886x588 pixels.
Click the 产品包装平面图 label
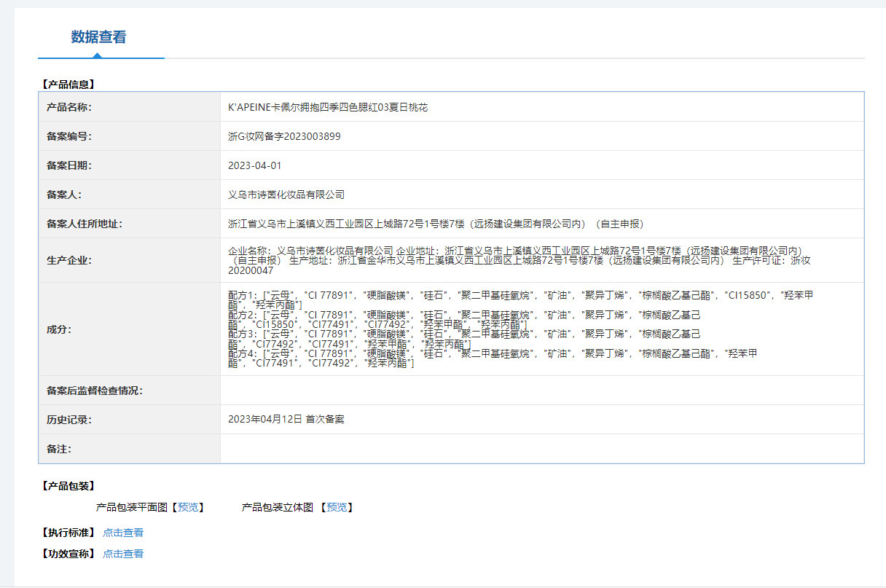(132, 507)
